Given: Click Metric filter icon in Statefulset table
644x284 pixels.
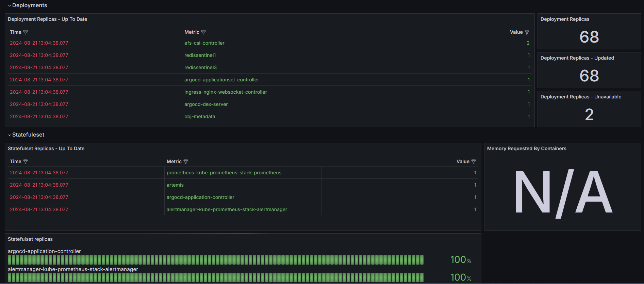Looking at the screenshot, I should tap(186, 162).
